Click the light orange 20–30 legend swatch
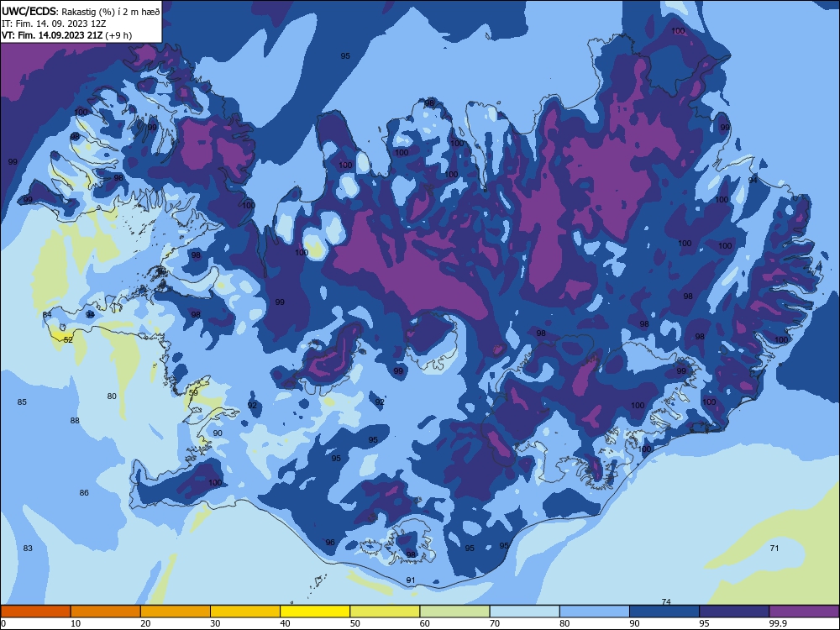Viewport: 840px width, 630px height. point(176,612)
